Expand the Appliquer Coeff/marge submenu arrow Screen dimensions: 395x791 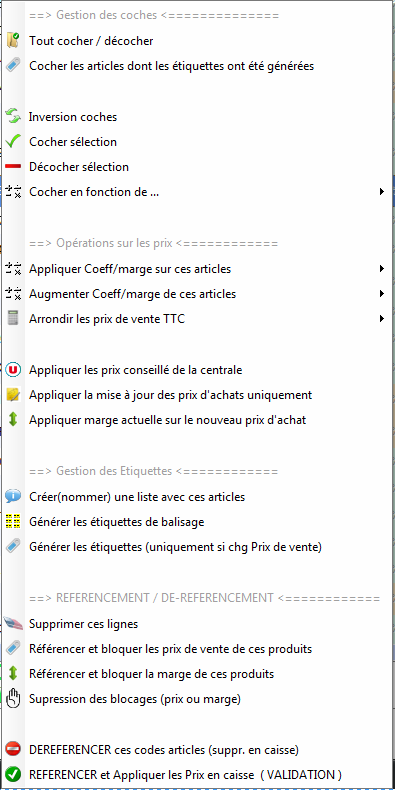pyautogui.click(x=382, y=269)
